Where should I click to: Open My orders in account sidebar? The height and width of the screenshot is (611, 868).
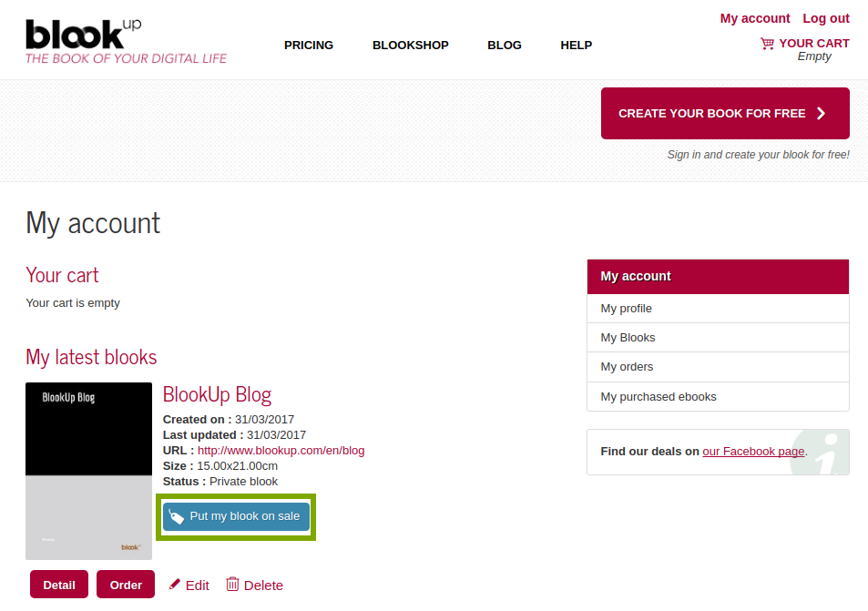click(x=718, y=367)
